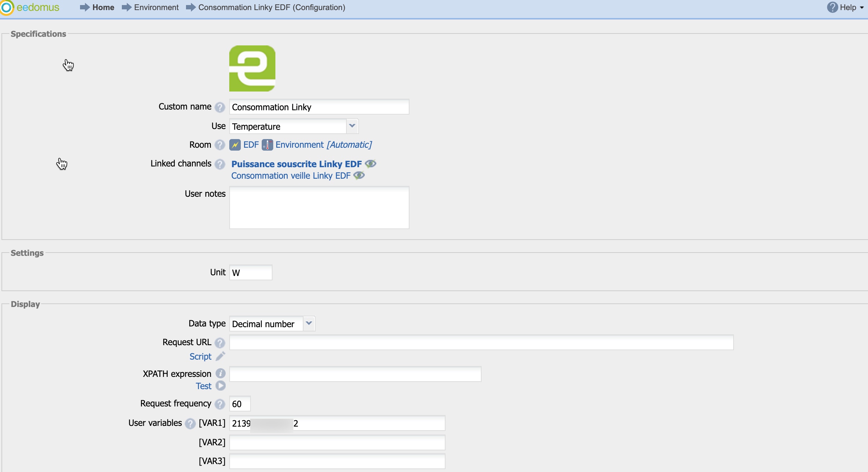Image resolution: width=868 pixels, height=472 pixels.
Task: Click the User variables label
Action: click(155, 423)
